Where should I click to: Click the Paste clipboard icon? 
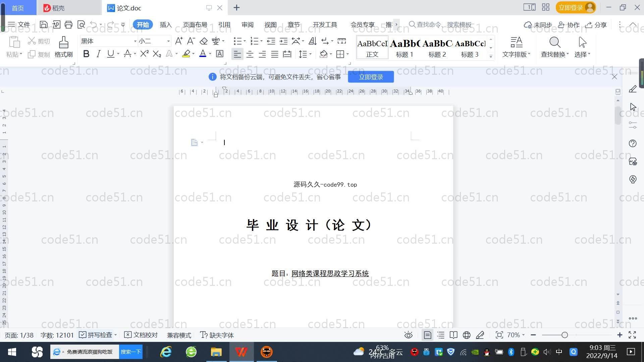(x=14, y=42)
